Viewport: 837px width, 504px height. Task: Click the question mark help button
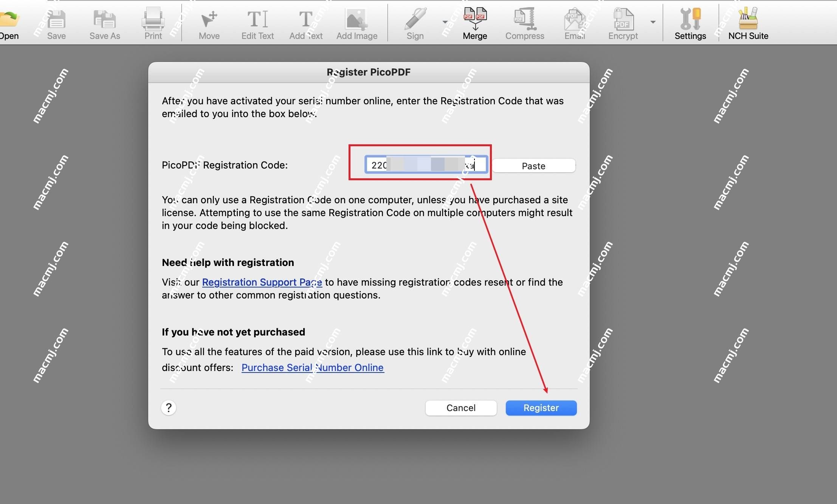pyautogui.click(x=169, y=408)
